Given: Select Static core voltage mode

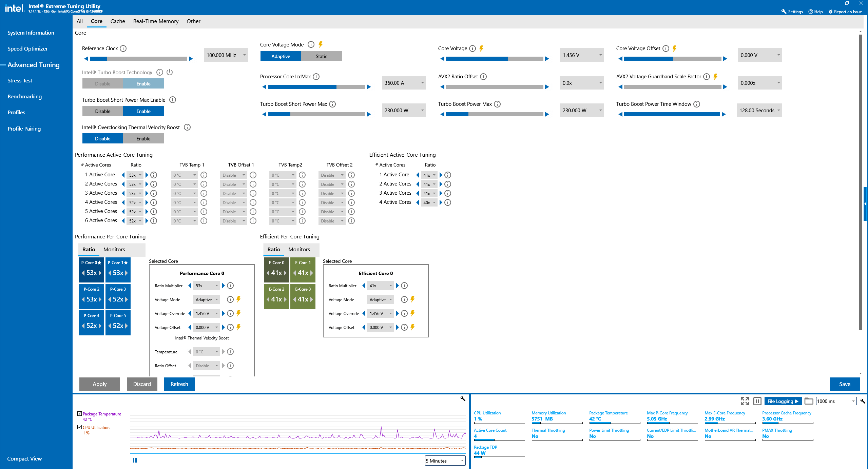Looking at the screenshot, I should (322, 56).
